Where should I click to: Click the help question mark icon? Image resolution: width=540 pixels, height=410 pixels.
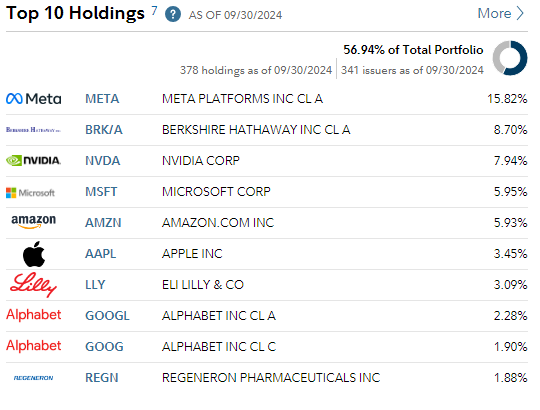(173, 15)
